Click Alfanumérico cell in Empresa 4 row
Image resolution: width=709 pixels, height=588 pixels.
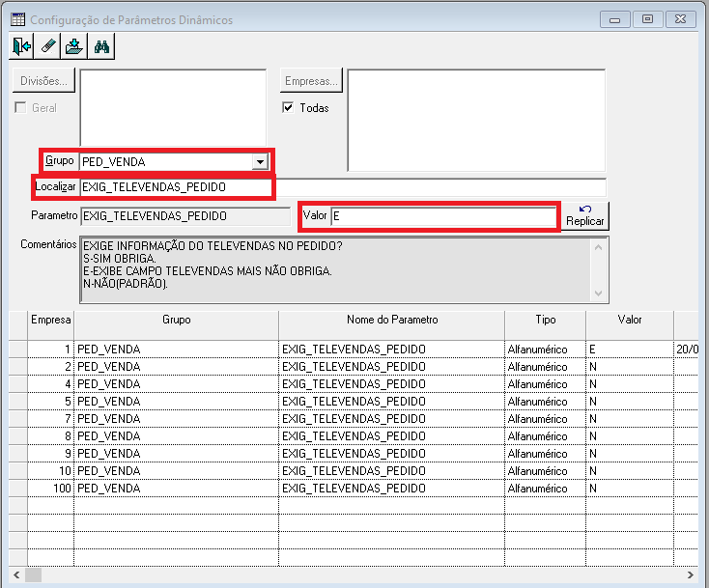click(546, 383)
